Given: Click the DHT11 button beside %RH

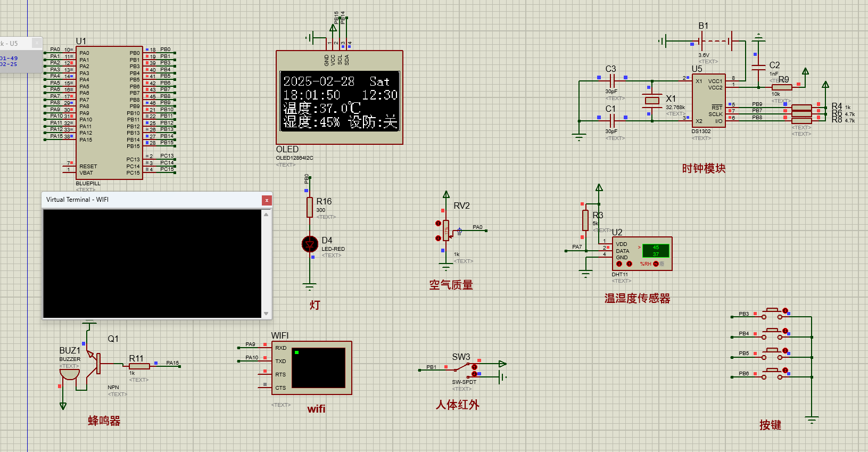Looking at the screenshot, I should (656, 264).
